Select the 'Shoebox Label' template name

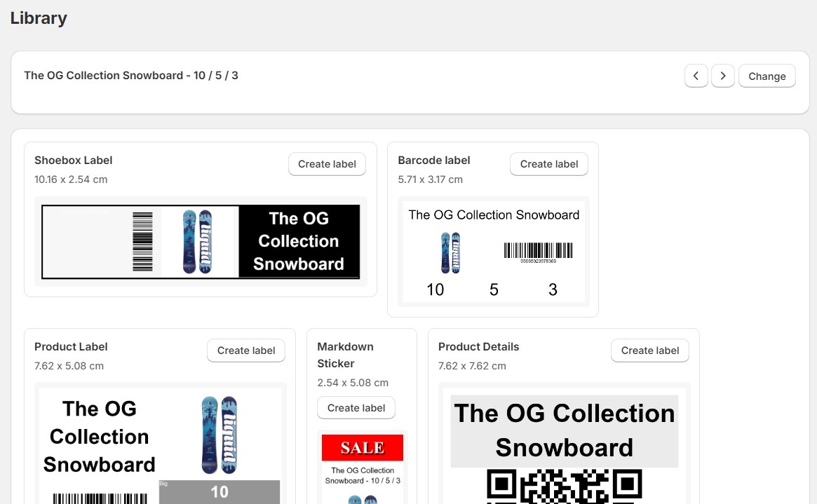coord(74,161)
